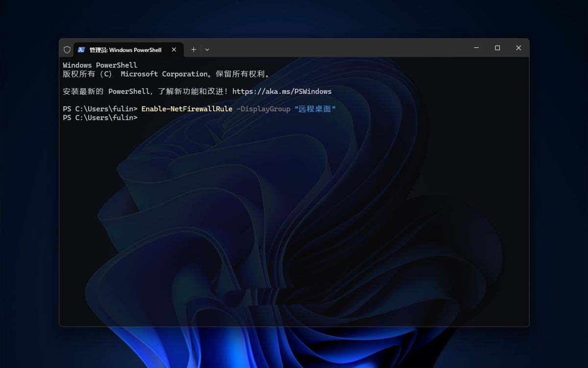Select the 管理员: Windows PowerShell tab
588x368 pixels.
(x=128, y=50)
